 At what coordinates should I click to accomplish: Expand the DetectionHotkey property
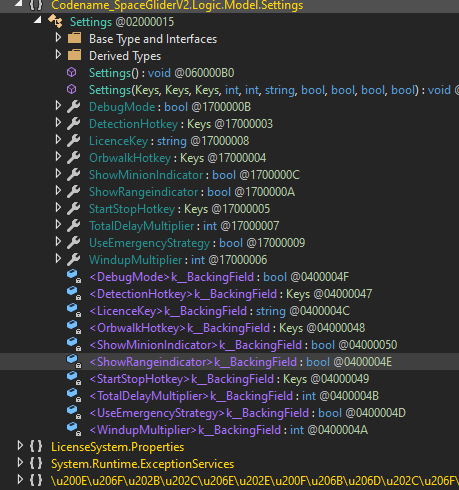(58, 123)
